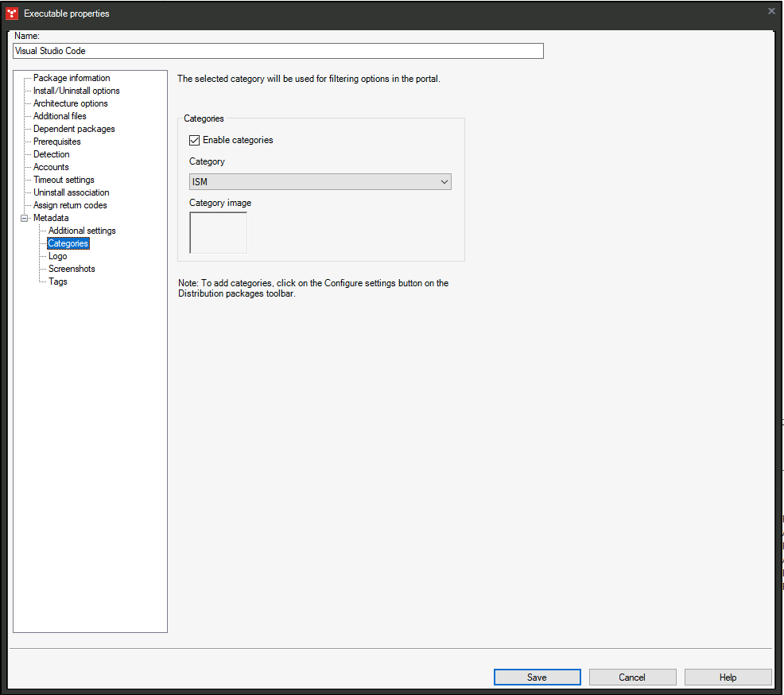
Task: Open the Tags page
Action: pyautogui.click(x=57, y=281)
